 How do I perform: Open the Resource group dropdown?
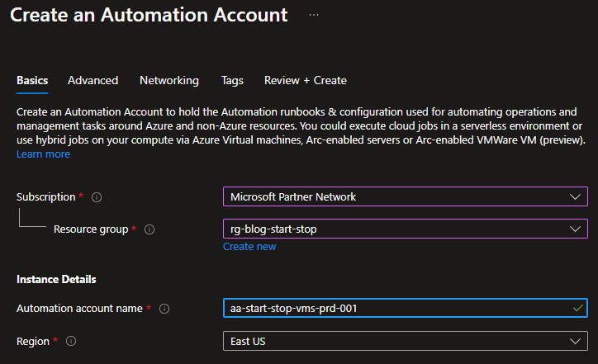point(405,229)
